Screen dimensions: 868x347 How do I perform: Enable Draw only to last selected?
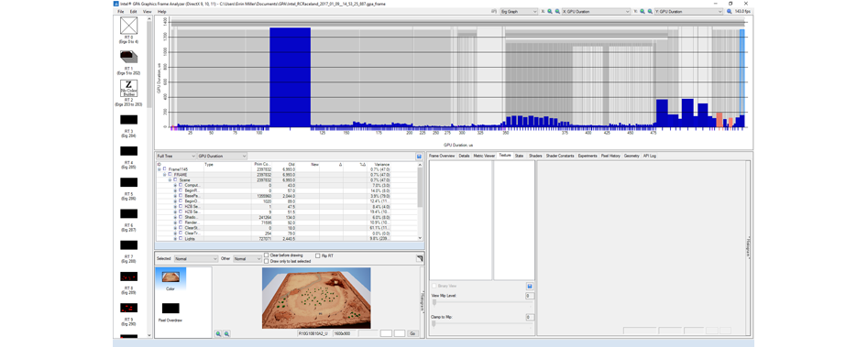(267, 261)
